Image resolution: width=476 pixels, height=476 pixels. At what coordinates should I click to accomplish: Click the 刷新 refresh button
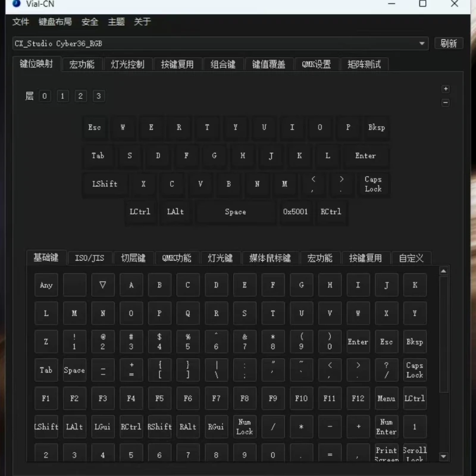448,43
